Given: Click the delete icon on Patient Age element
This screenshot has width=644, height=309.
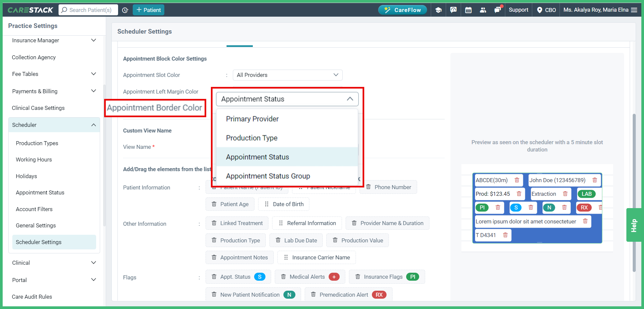Looking at the screenshot, I should (214, 204).
